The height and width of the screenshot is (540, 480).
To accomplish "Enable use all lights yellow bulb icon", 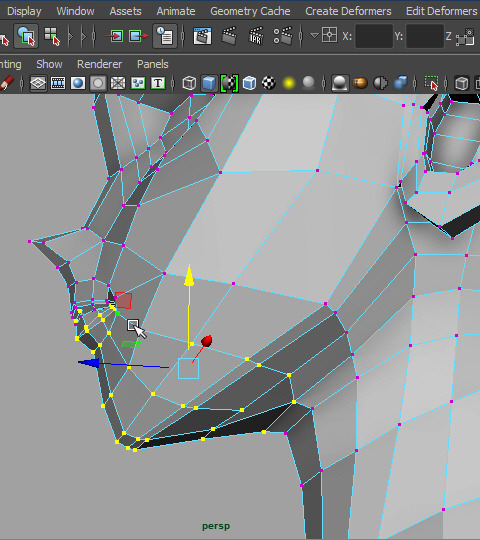I will [289, 83].
